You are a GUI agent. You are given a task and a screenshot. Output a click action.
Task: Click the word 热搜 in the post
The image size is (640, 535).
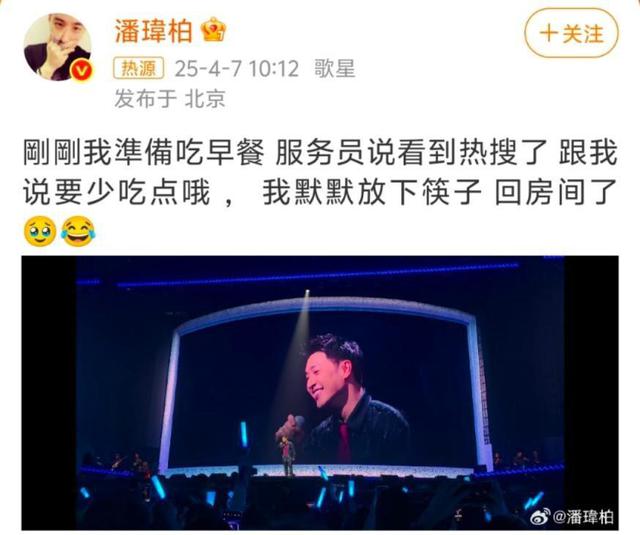pos(489,153)
